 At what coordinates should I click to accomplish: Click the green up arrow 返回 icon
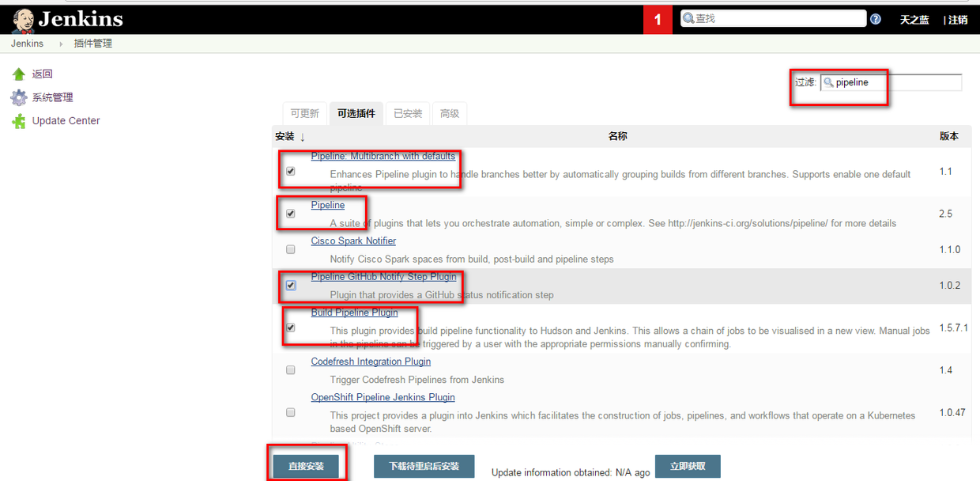point(19,74)
